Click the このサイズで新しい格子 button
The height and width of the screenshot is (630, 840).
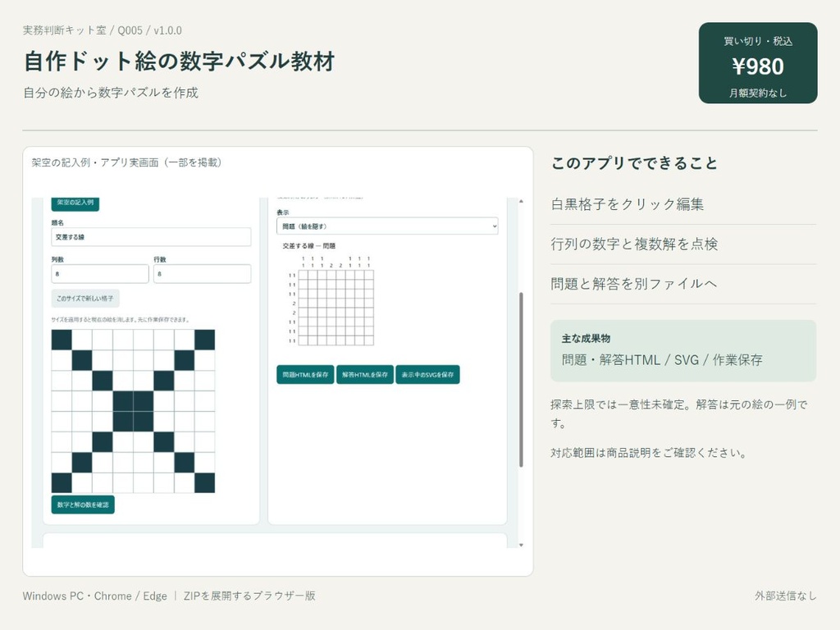pyautogui.click(x=85, y=299)
